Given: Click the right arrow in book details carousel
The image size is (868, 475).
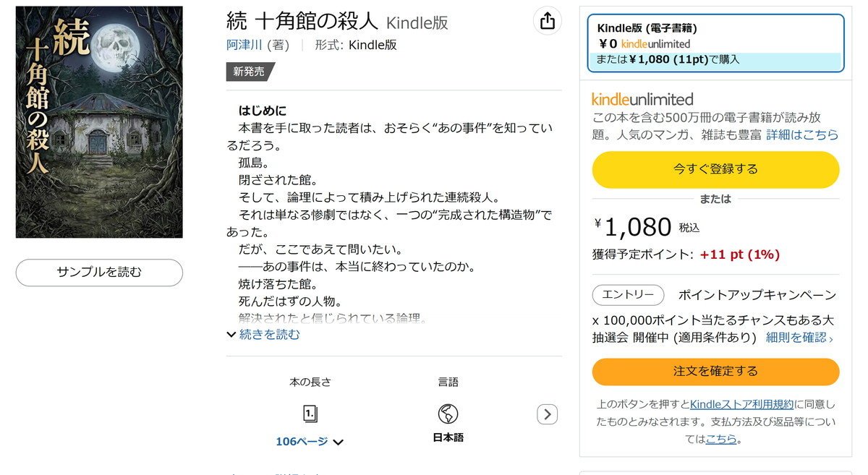Looking at the screenshot, I should click(548, 414).
